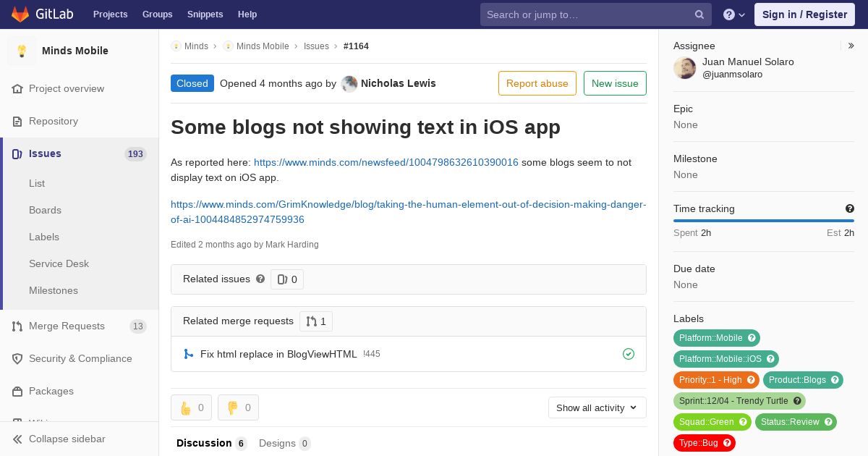Click the Related issues help icon
This screenshot has width=868, height=456.
260,279
